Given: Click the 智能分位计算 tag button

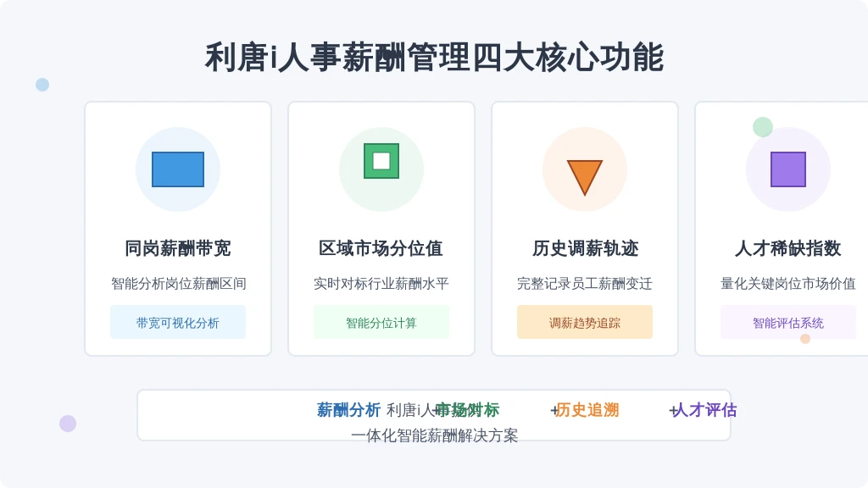Looking at the screenshot, I should coord(381,322).
